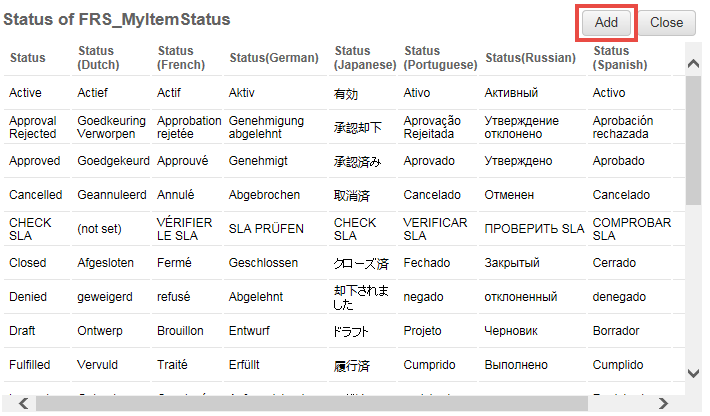
Task: Select the Approval Rejected status cell
Action: pos(33,127)
